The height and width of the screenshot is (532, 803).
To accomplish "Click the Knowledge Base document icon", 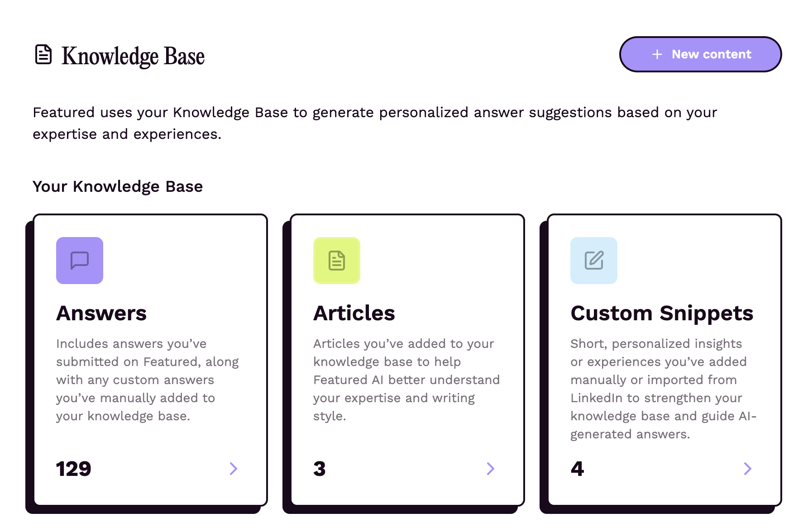I will tap(43, 54).
